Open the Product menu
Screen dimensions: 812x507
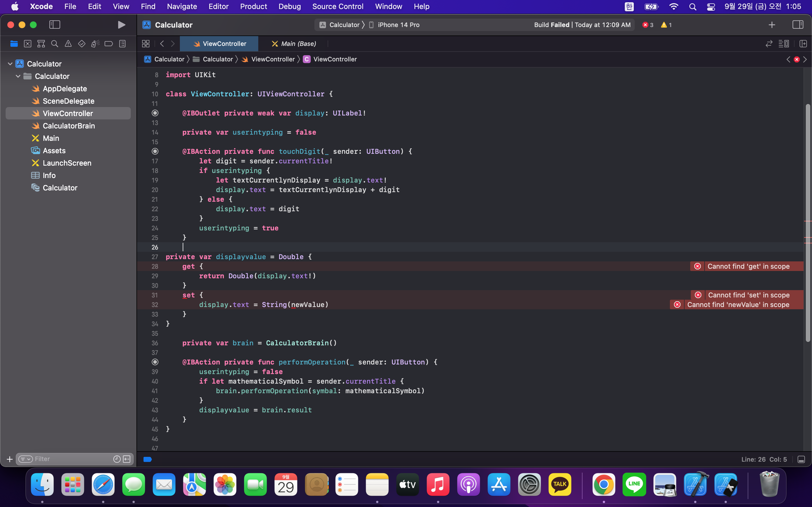(253, 6)
